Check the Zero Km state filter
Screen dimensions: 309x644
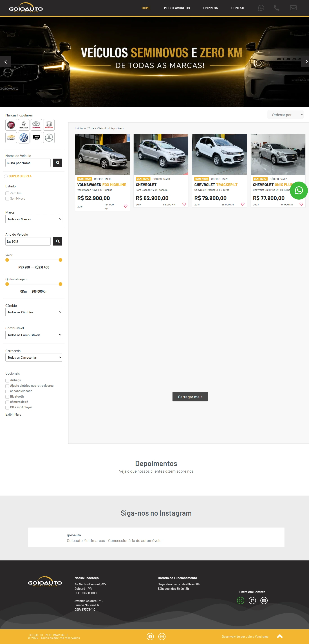(x=7, y=193)
